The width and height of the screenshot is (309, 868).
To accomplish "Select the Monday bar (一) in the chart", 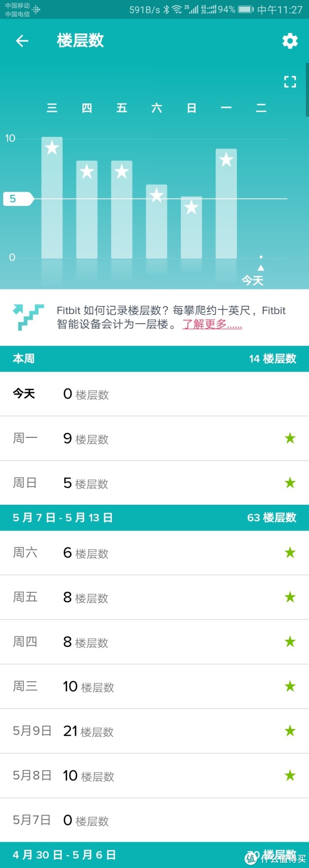I will (x=226, y=203).
